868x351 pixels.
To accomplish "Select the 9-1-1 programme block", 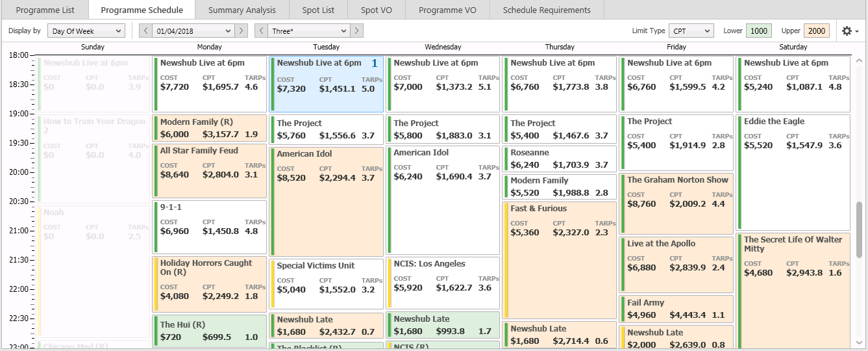I will pyautogui.click(x=209, y=227).
